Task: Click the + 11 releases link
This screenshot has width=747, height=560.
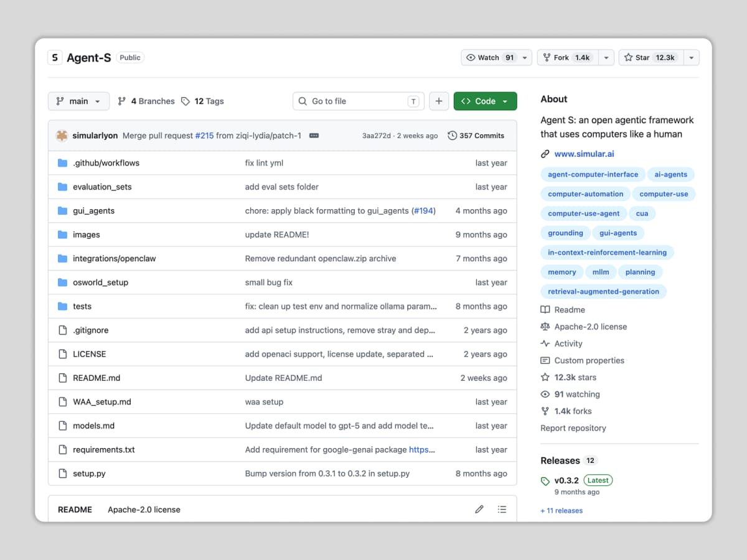Action: (x=561, y=510)
